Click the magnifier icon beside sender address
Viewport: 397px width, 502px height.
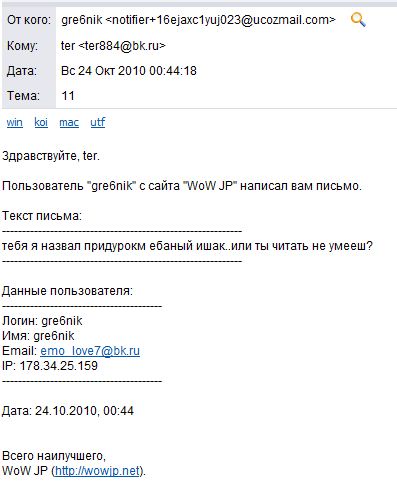coord(358,20)
